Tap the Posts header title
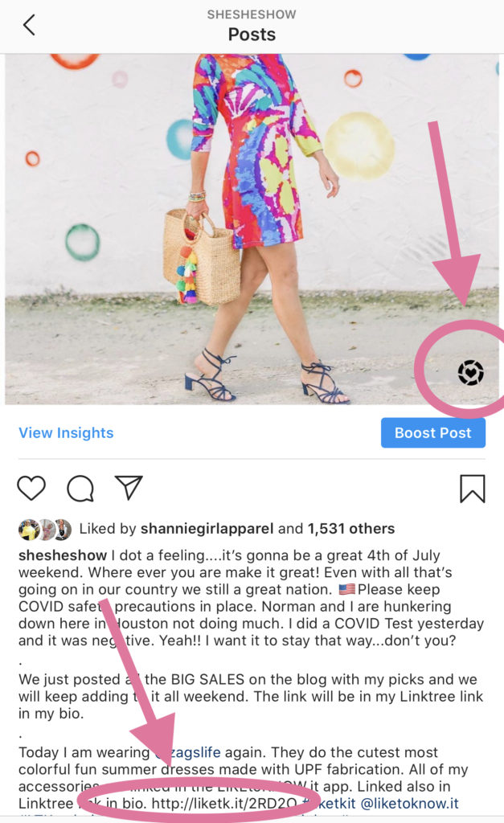Viewport: 504px width, 823px height. point(252,35)
